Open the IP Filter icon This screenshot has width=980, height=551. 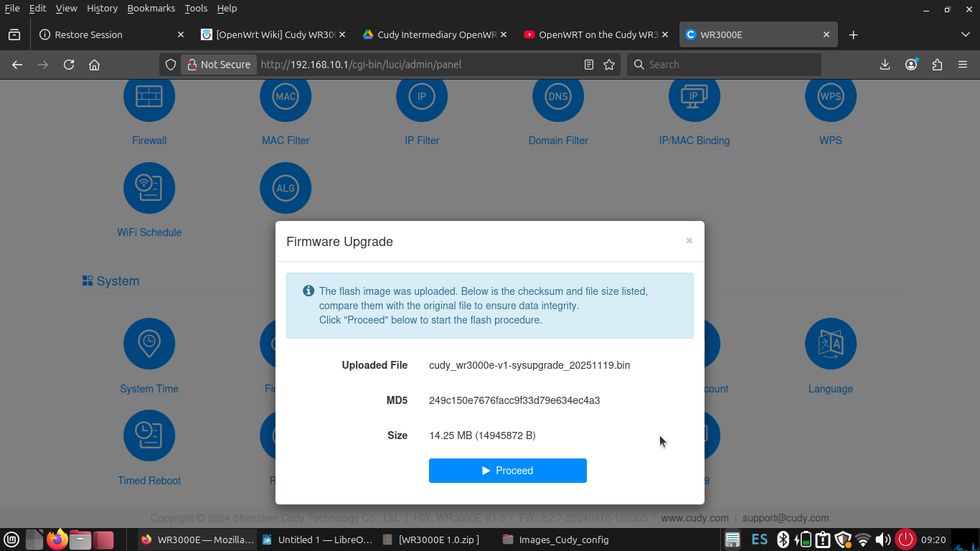tap(422, 97)
